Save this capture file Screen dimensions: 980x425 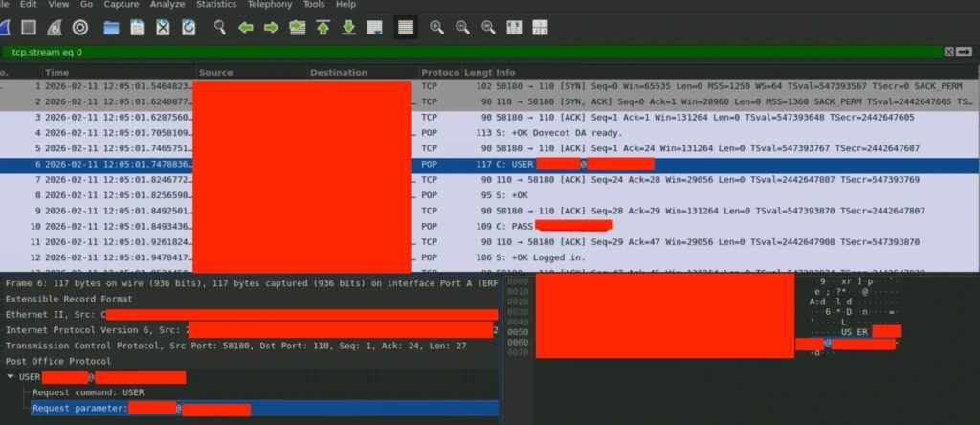137,28
